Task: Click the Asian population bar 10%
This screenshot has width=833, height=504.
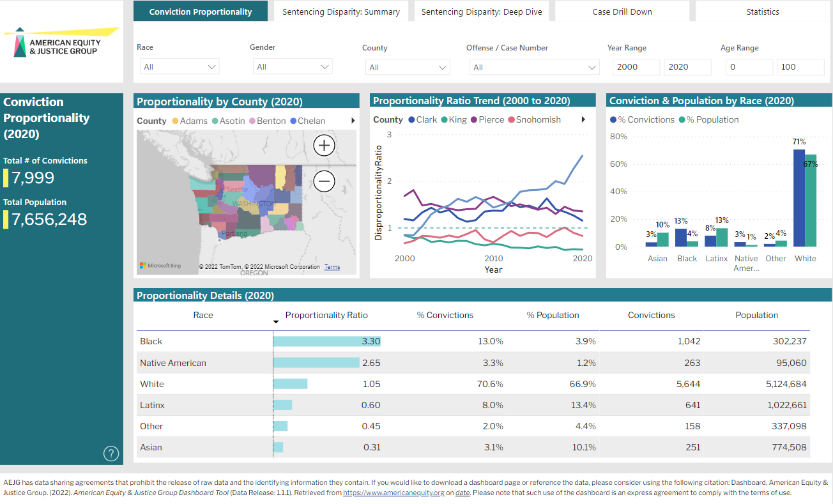Action: [x=663, y=240]
